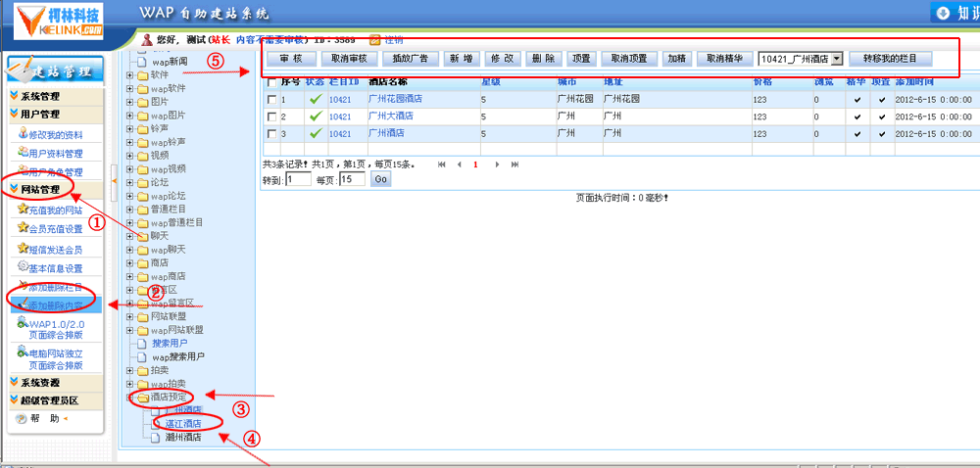Viewport: 980px width, 468px height.
Task: Click the next-page pagination arrow
Action: point(497,164)
